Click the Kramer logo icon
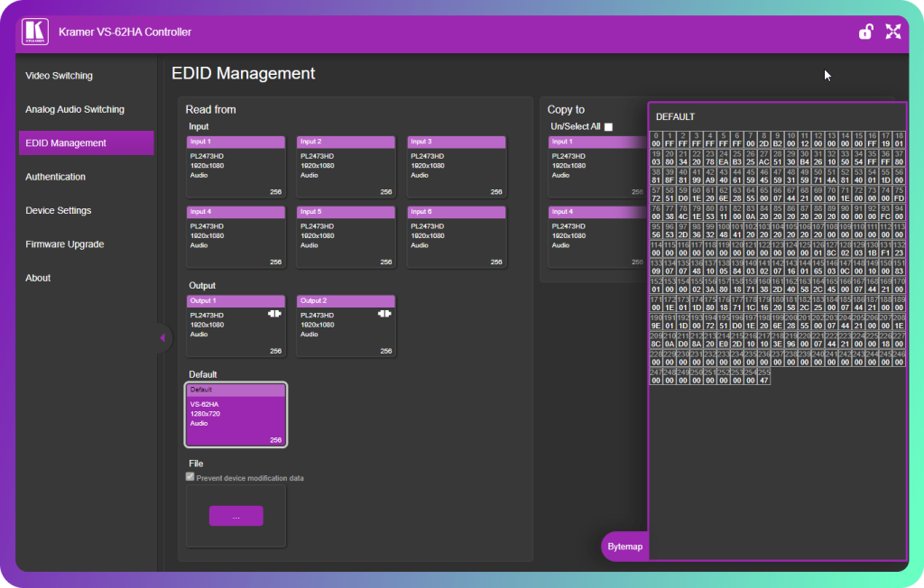924x588 pixels. tap(35, 32)
